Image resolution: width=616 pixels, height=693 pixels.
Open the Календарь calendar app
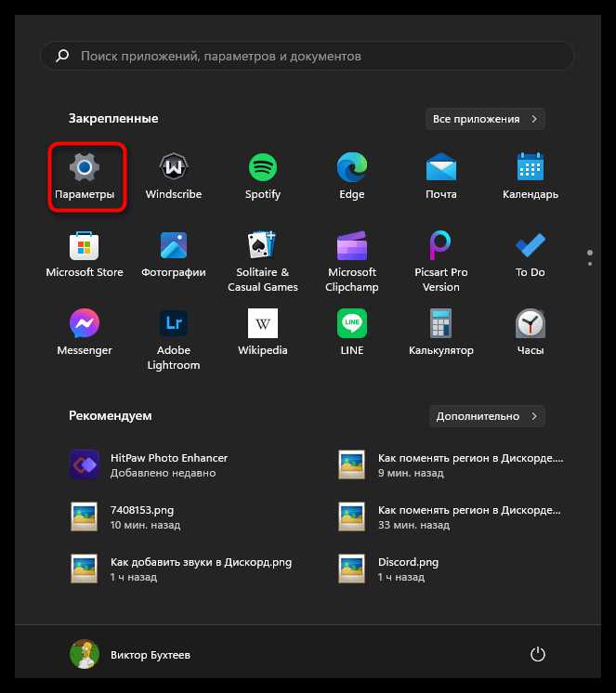tap(531, 176)
